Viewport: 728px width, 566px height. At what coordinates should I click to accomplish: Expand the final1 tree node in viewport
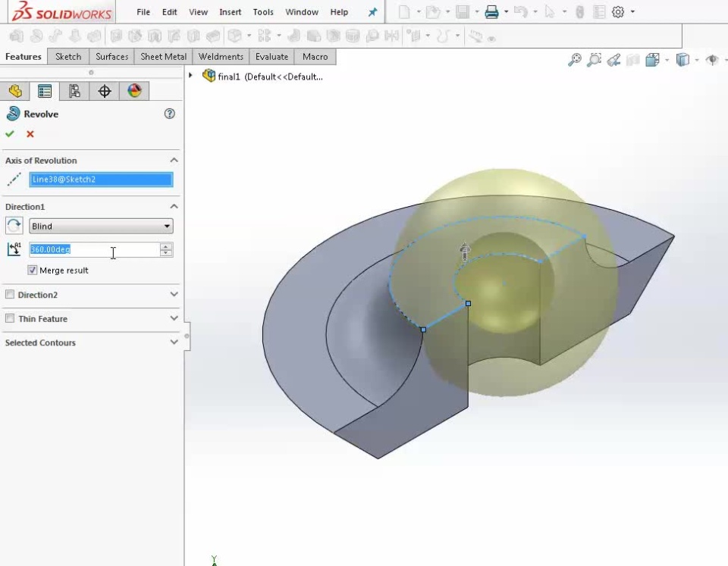pos(190,76)
